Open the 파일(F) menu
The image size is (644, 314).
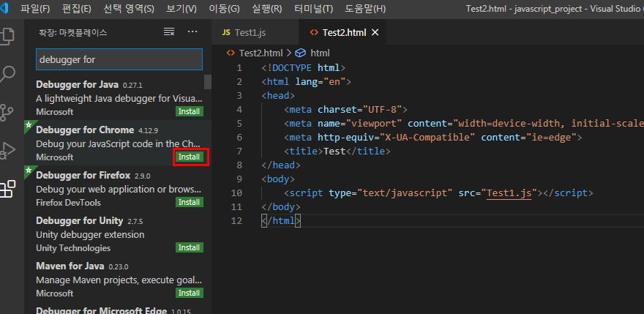tap(35, 9)
